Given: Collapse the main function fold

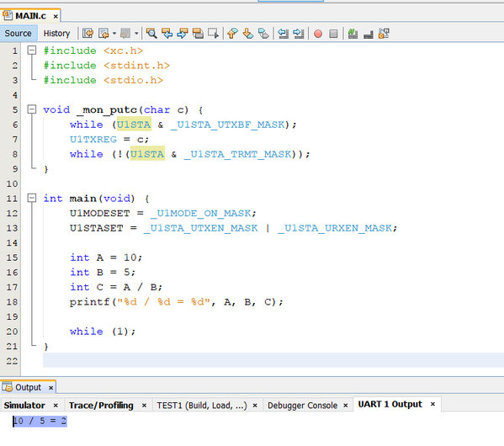Looking at the screenshot, I should pyautogui.click(x=31, y=198).
